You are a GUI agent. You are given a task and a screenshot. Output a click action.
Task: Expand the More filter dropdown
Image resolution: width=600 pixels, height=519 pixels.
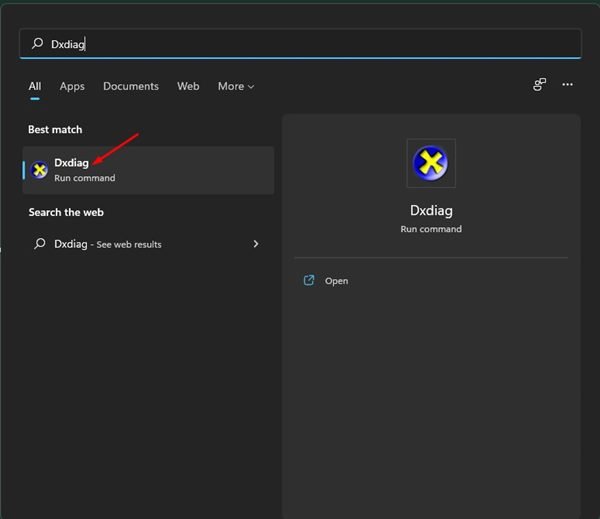pyautogui.click(x=236, y=86)
